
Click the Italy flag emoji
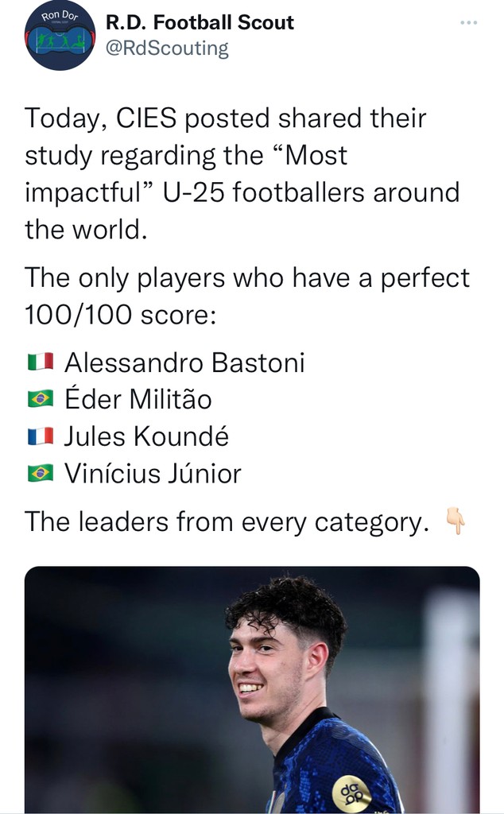[x=41, y=362]
